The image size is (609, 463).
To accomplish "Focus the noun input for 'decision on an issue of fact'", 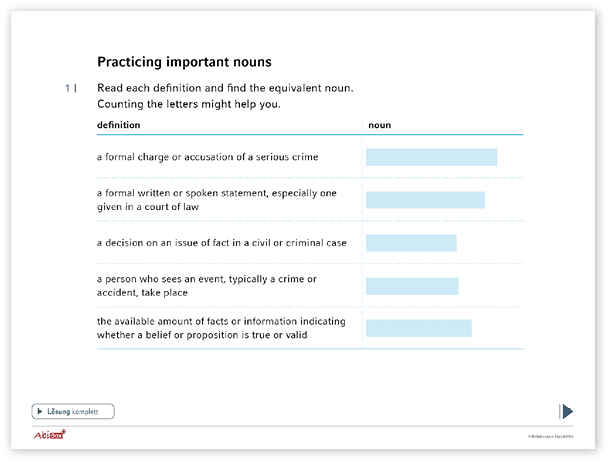I will [411, 243].
